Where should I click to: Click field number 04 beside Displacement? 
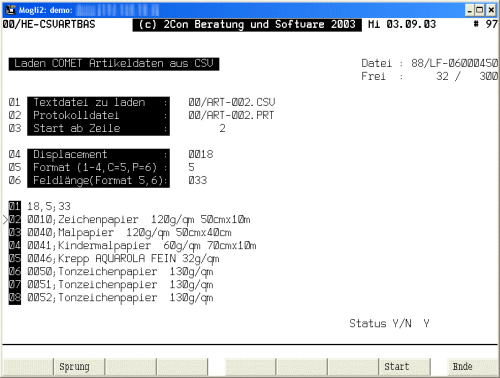pyautogui.click(x=15, y=154)
